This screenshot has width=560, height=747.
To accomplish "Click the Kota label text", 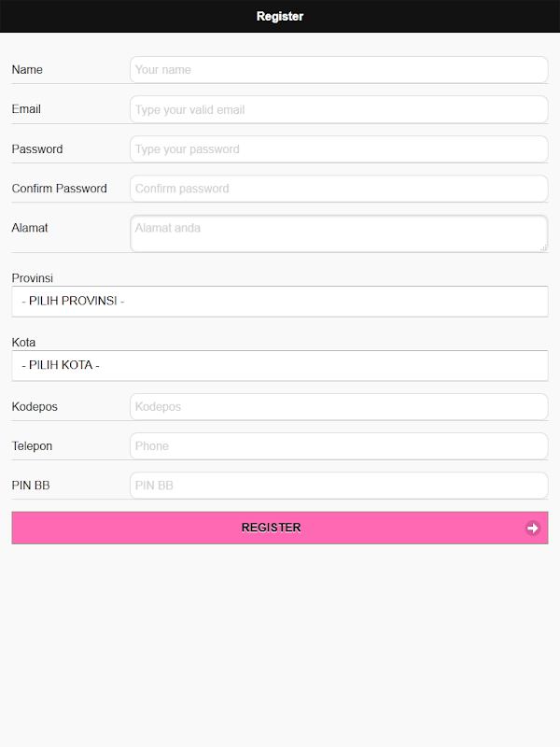I will [x=23, y=343].
